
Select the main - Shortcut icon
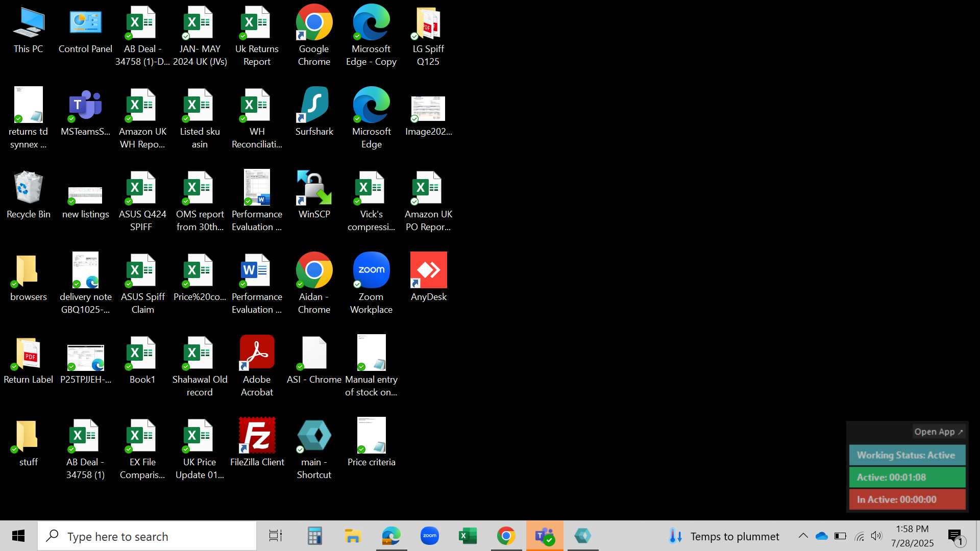tap(314, 449)
